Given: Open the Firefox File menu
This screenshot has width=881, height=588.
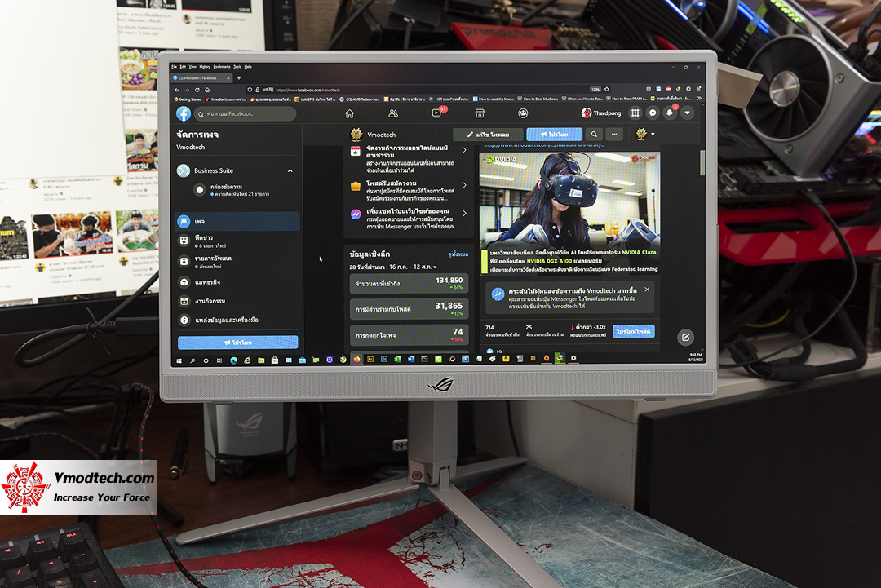Looking at the screenshot, I should pyautogui.click(x=175, y=67).
